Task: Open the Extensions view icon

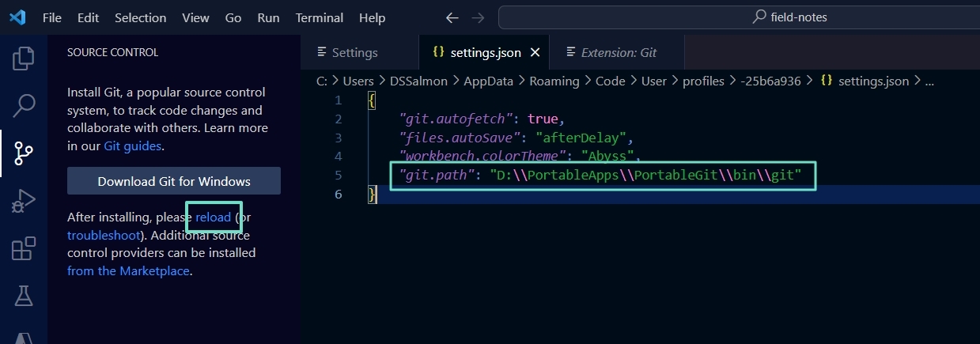Action: pos(24,248)
